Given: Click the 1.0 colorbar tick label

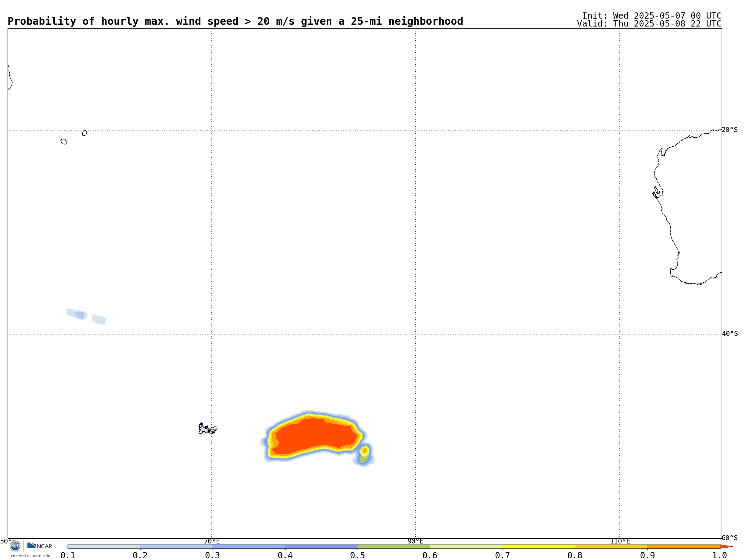Looking at the screenshot, I should (x=720, y=555).
